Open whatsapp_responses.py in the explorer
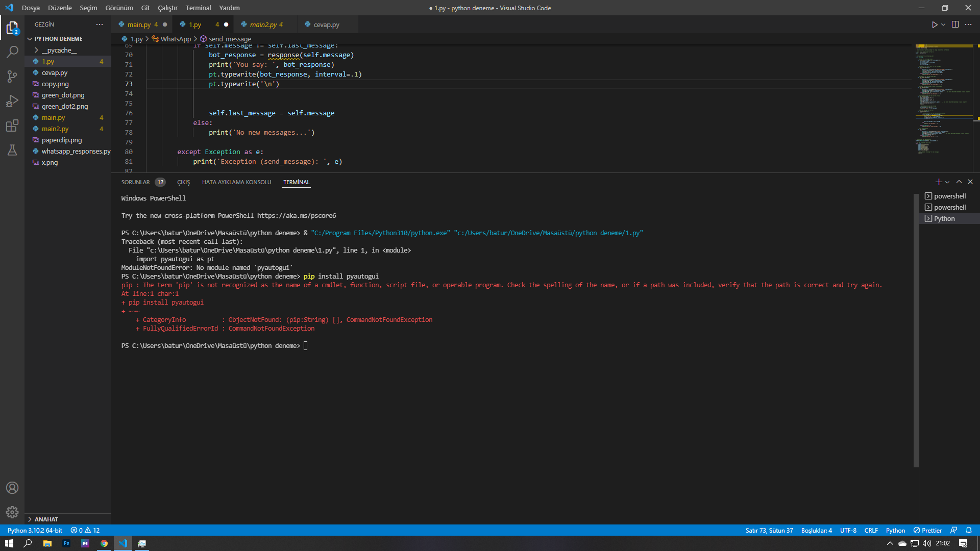 pos(76,151)
